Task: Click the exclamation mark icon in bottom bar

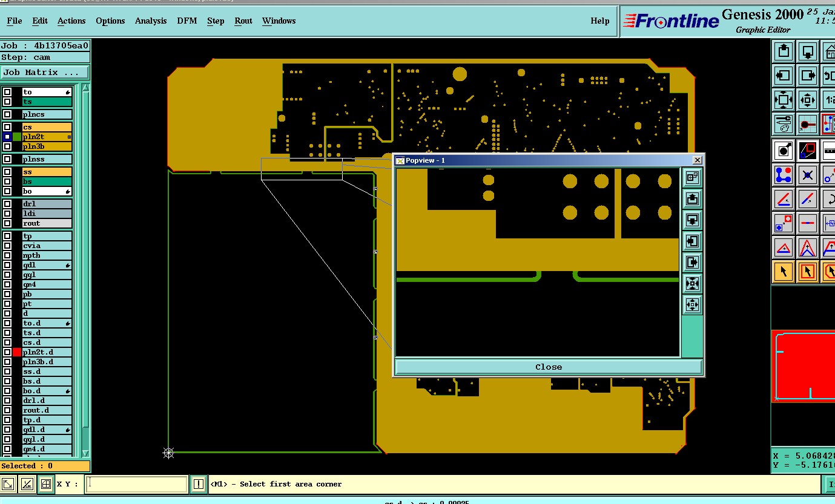Action: pyautogui.click(x=198, y=484)
